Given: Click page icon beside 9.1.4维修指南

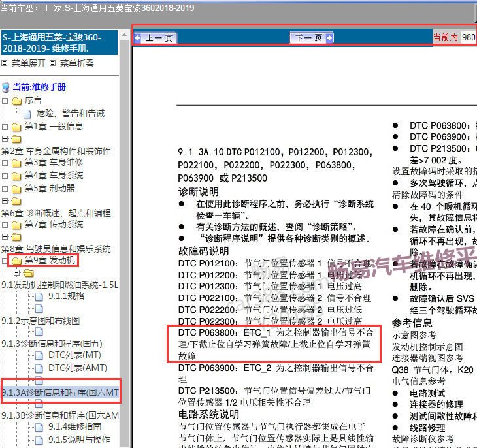Looking at the screenshot, I should 39,427.
